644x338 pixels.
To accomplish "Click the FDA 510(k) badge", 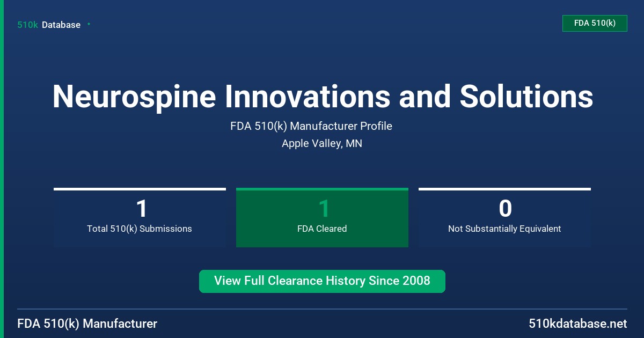I will tap(595, 24).
